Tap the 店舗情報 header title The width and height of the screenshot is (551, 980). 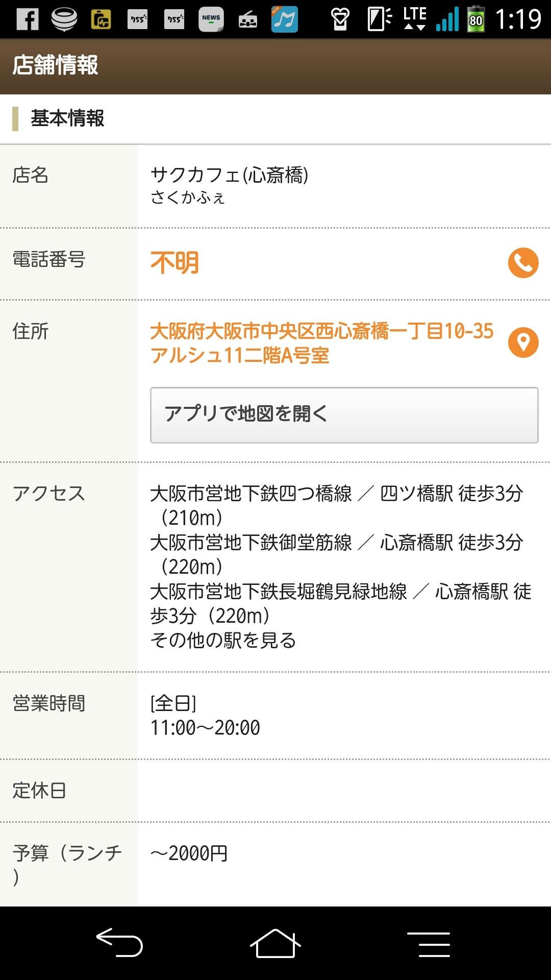pyautogui.click(x=55, y=65)
